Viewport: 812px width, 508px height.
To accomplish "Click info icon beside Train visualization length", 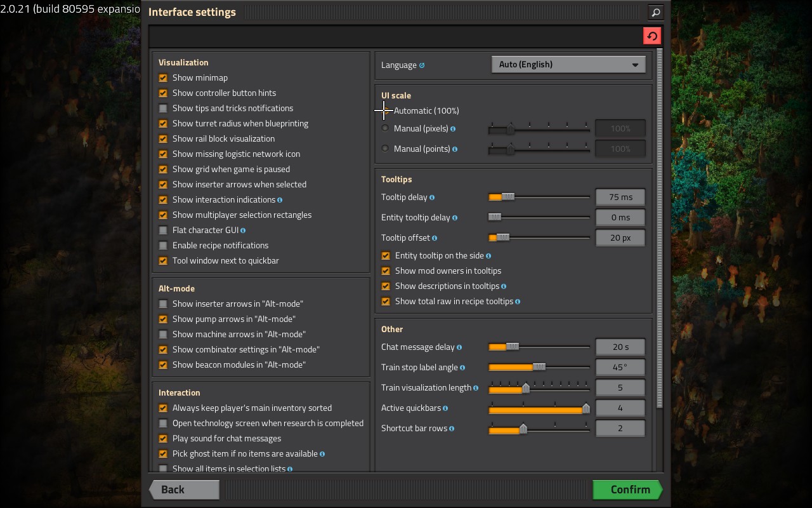I will tap(476, 388).
